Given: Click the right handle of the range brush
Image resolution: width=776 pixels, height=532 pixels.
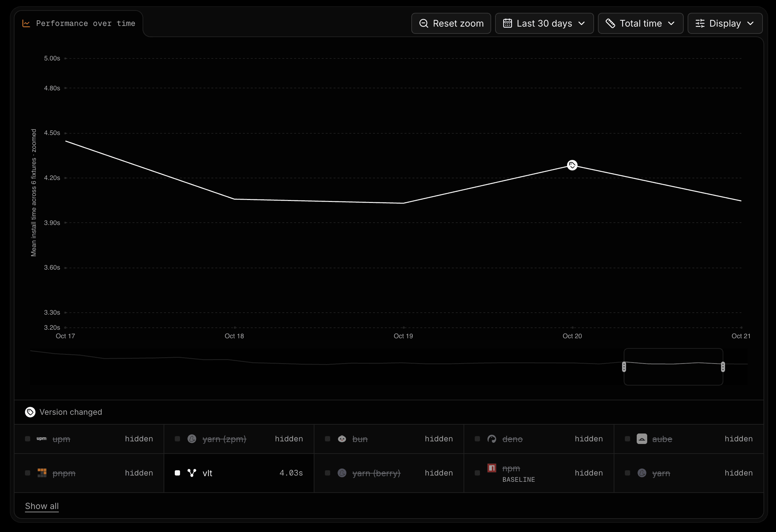Looking at the screenshot, I should (723, 367).
